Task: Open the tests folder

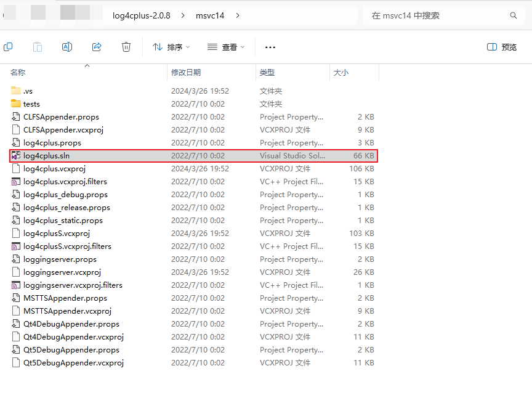Action: pos(33,104)
